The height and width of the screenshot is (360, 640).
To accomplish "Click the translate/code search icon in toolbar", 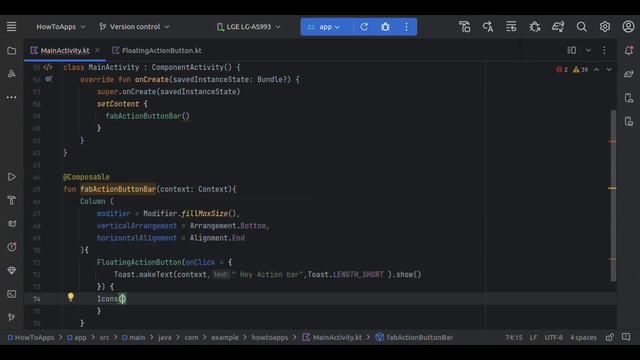I will (488, 27).
